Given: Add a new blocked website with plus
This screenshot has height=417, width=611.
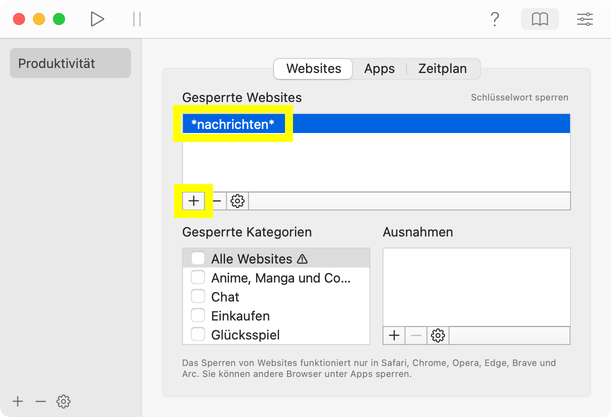Looking at the screenshot, I should 194,201.
